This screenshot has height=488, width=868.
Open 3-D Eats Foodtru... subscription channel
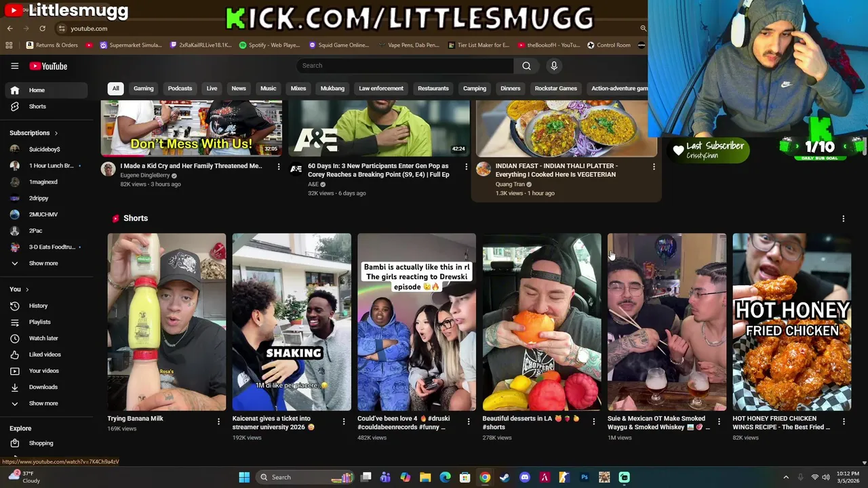(46, 247)
